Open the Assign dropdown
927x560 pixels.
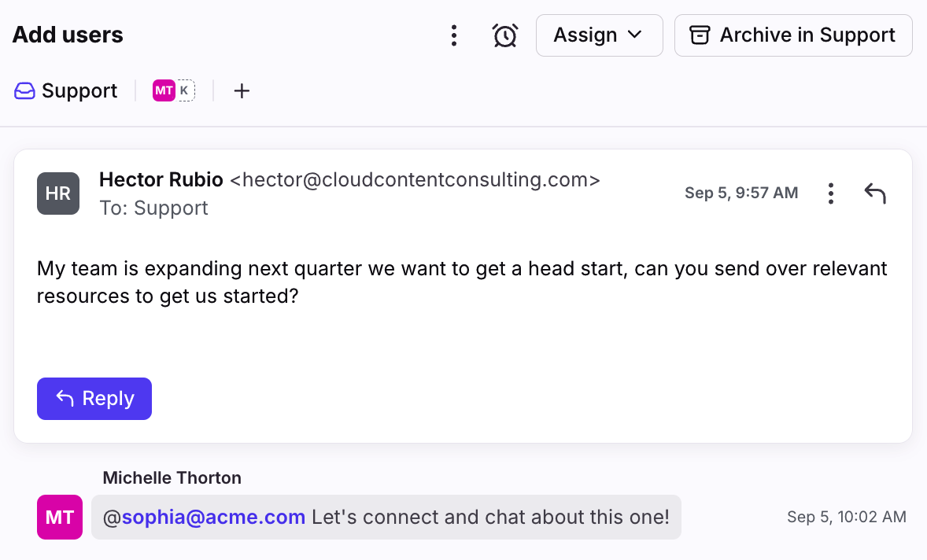click(599, 35)
